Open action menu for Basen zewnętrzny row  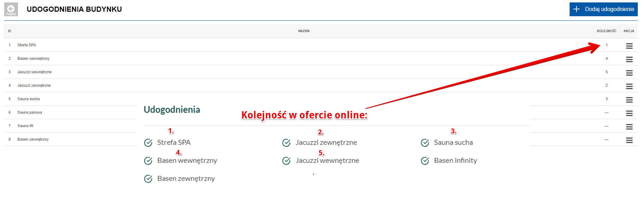coord(629,140)
